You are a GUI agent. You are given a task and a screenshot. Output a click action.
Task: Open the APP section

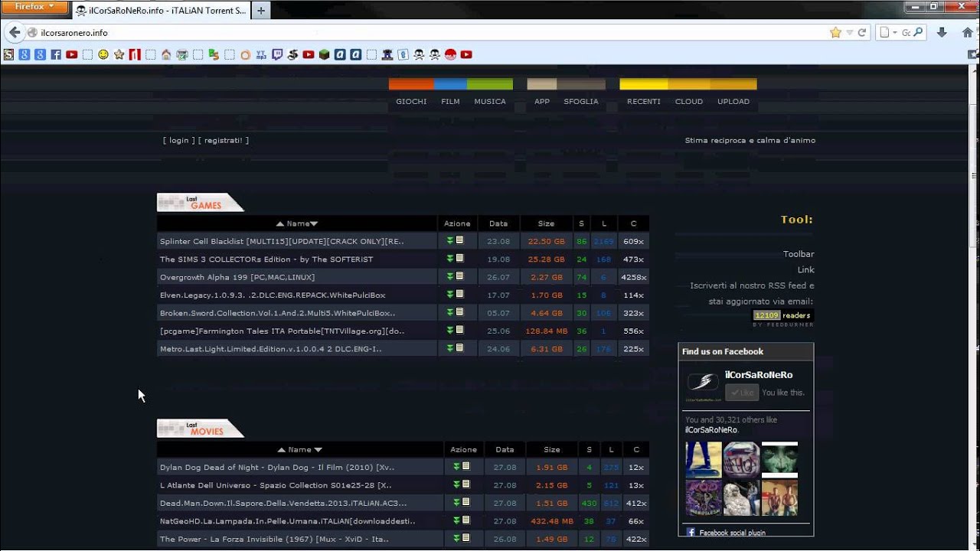pyautogui.click(x=542, y=101)
